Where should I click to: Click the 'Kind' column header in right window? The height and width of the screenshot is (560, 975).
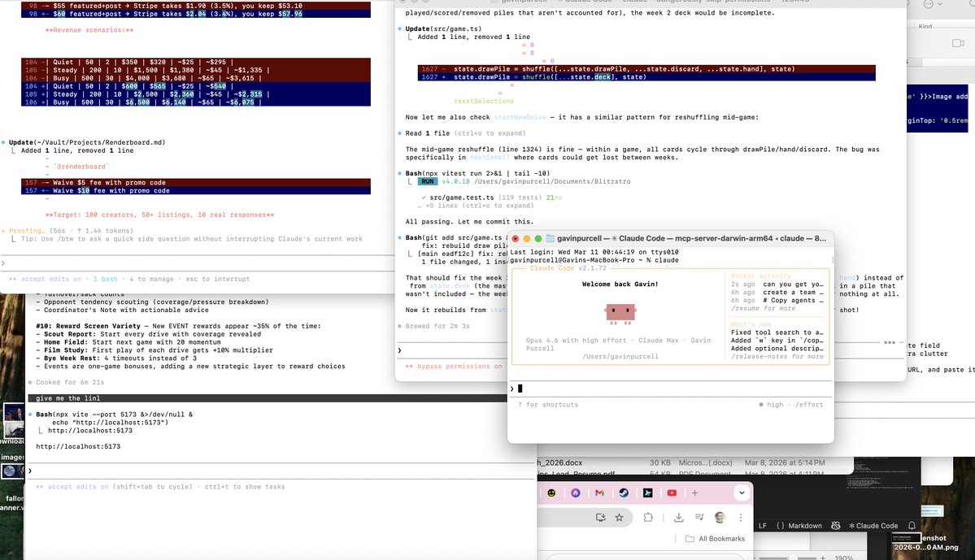click(925, 26)
